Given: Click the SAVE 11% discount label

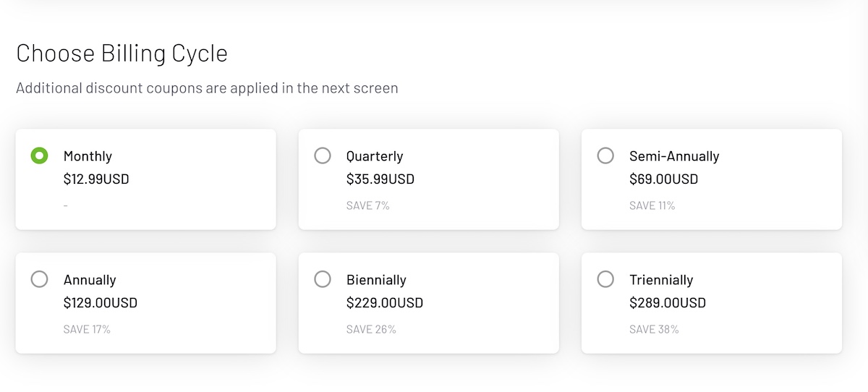Looking at the screenshot, I should [652, 205].
